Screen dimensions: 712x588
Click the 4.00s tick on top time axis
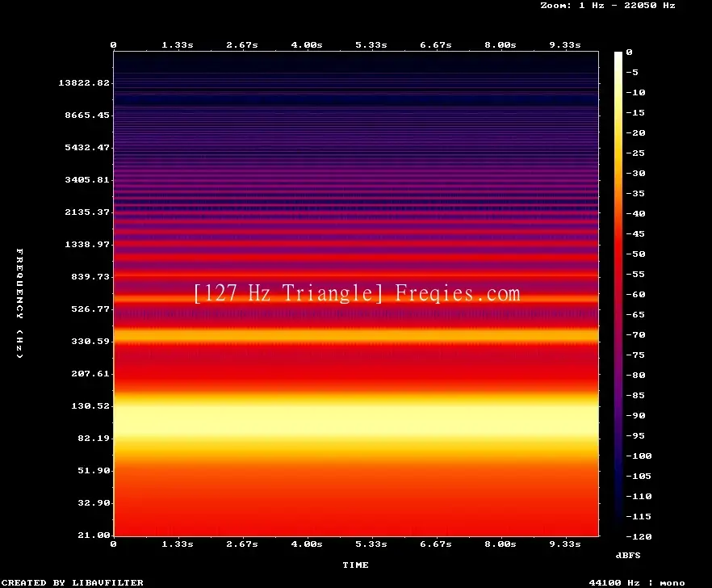click(307, 44)
